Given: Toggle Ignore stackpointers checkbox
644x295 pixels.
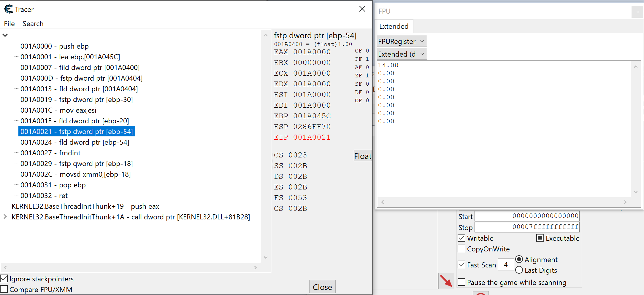Looking at the screenshot, I should (x=4, y=279).
